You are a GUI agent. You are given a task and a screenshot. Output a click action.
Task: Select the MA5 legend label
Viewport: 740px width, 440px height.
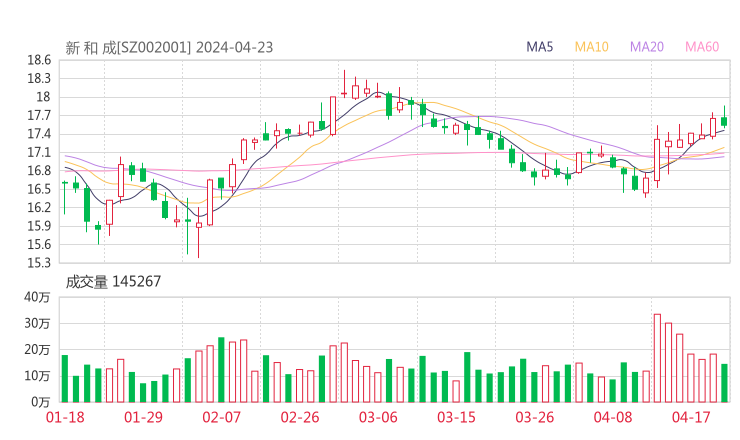pyautogui.click(x=539, y=47)
